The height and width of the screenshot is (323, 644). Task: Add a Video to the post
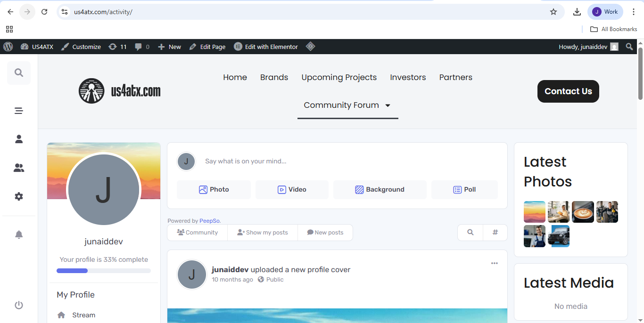pyautogui.click(x=292, y=190)
